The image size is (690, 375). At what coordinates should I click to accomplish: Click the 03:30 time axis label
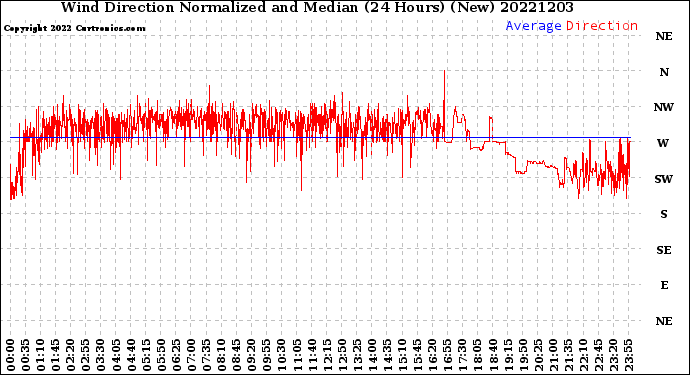(101, 355)
